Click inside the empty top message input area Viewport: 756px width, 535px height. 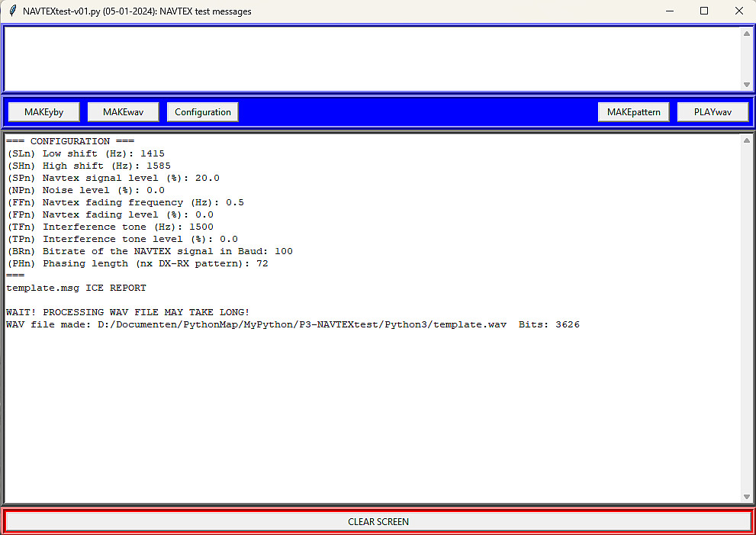(372, 59)
